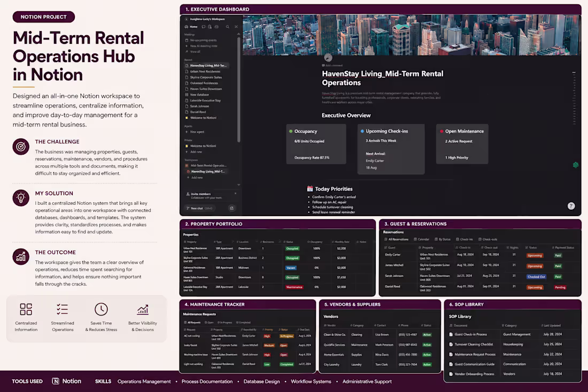The image size is (588, 392).
Task: Click the Notion logo in Tools Used
Action: (56, 381)
